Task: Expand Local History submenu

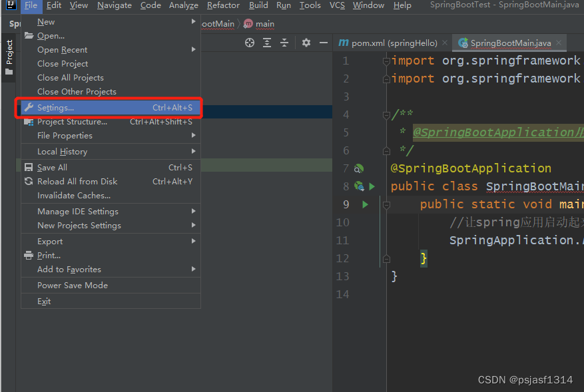Action: [193, 151]
